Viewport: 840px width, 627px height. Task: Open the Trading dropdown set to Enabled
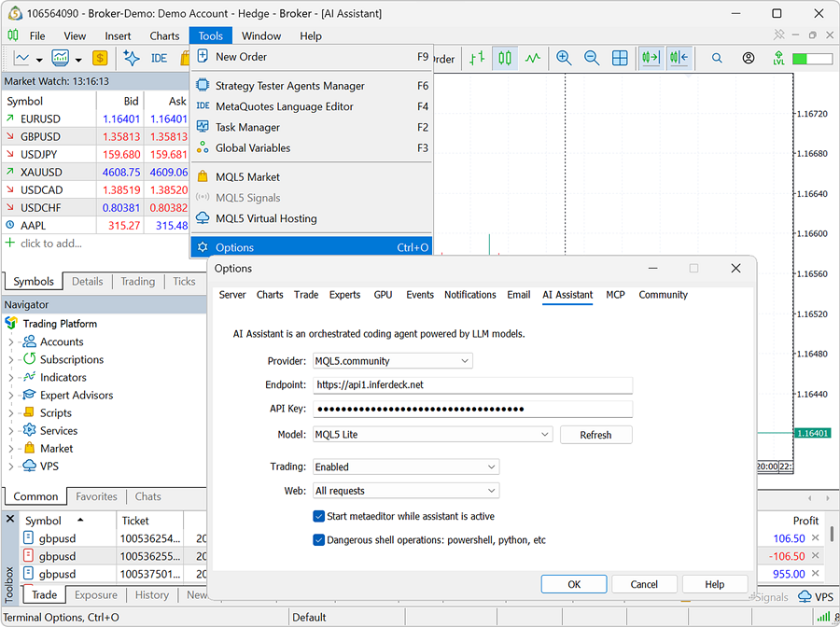pos(406,467)
